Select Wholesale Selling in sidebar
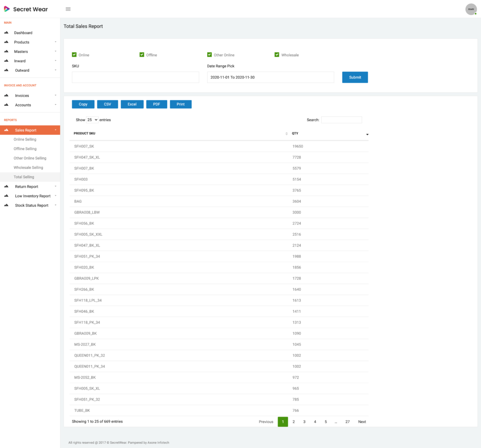Viewport: 481px width, 448px height. (28, 168)
